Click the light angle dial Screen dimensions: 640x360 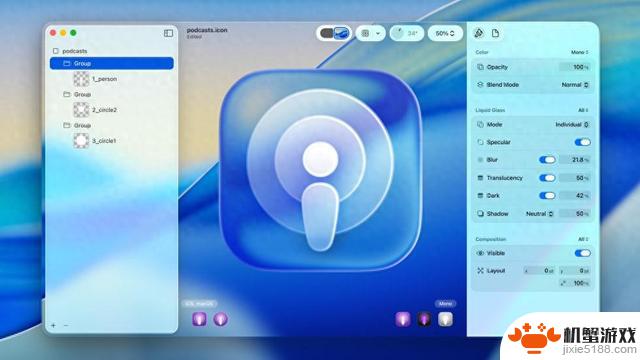point(398,33)
